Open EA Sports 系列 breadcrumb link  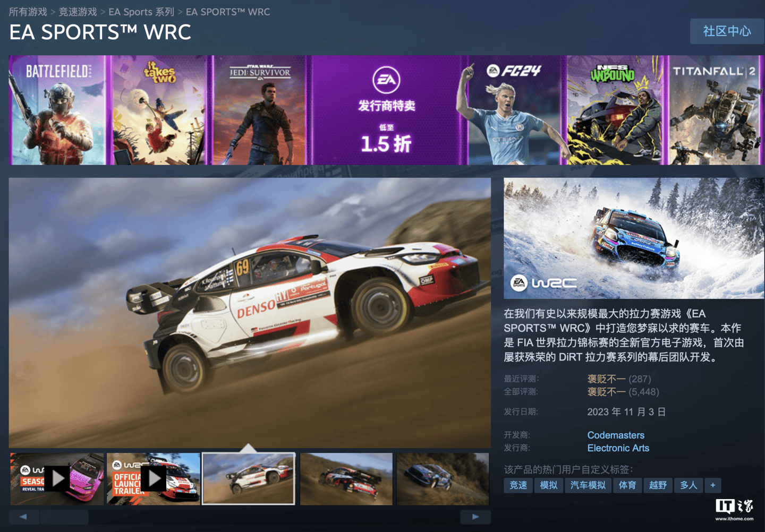(x=141, y=12)
